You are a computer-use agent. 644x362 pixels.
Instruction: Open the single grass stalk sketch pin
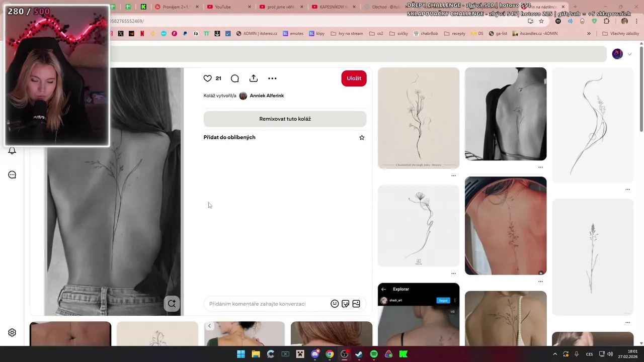(x=593, y=257)
